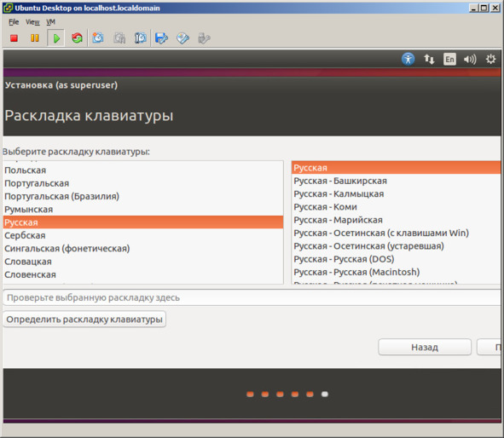Click the floppy drive connect icon
The width and height of the screenshot is (504, 438).
[x=161, y=38]
